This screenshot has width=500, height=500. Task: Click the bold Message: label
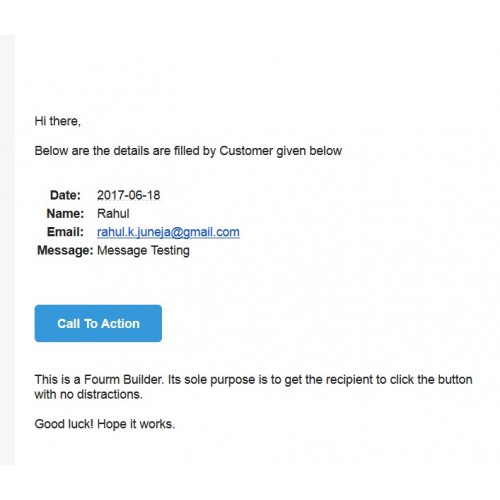pos(65,250)
